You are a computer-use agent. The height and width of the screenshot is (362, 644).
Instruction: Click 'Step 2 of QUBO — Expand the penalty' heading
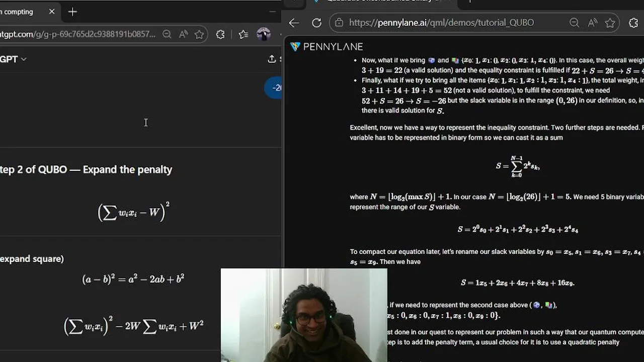(86, 169)
